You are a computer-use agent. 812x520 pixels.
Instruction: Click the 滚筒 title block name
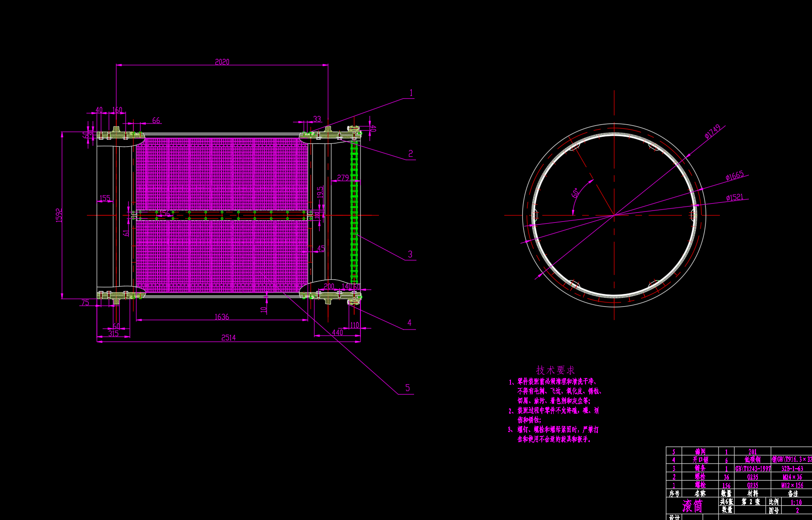click(x=692, y=506)
